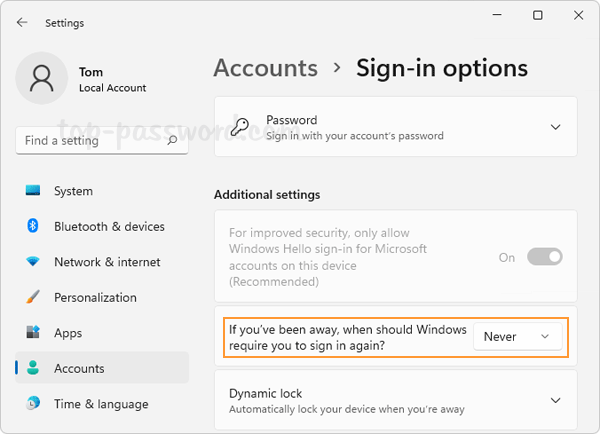Click the search magnifier icon

click(173, 141)
